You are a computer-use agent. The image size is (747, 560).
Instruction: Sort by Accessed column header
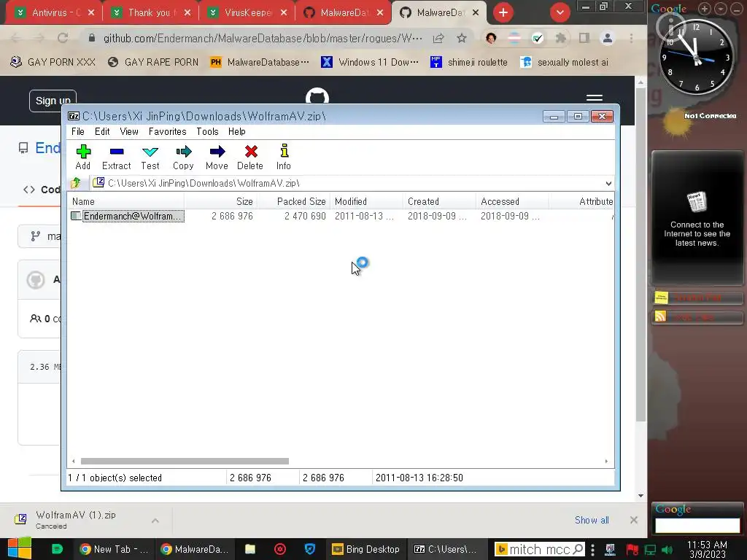point(513,201)
